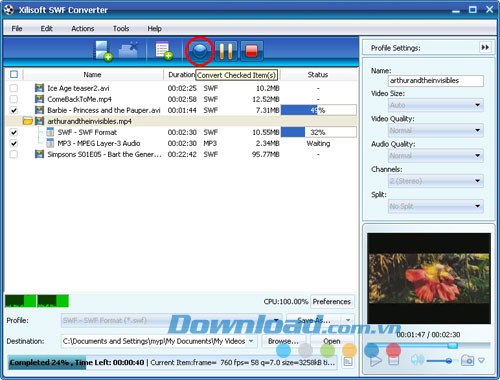
Task: Pause the conversion with the Pause icon
Action: tap(226, 51)
